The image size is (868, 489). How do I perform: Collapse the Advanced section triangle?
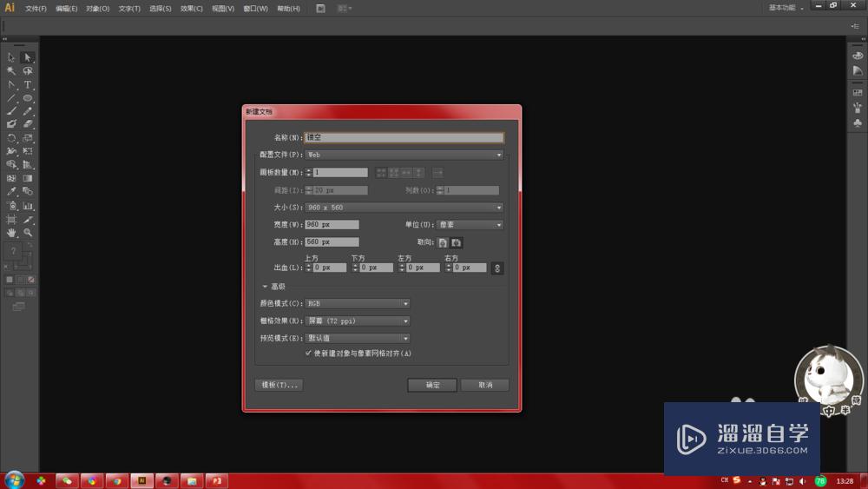click(265, 287)
